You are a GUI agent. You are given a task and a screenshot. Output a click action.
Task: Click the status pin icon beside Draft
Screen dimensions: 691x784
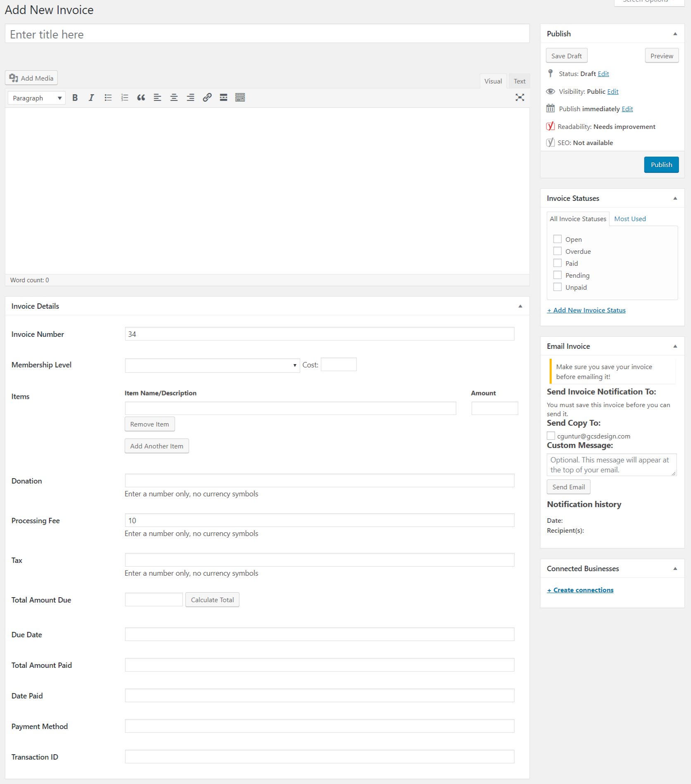[x=550, y=73]
